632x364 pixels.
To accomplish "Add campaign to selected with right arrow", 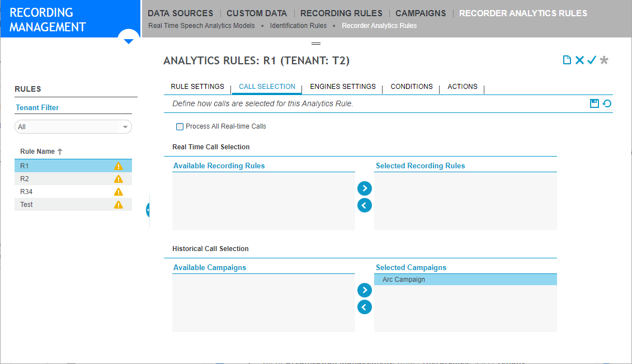I will click(x=364, y=290).
